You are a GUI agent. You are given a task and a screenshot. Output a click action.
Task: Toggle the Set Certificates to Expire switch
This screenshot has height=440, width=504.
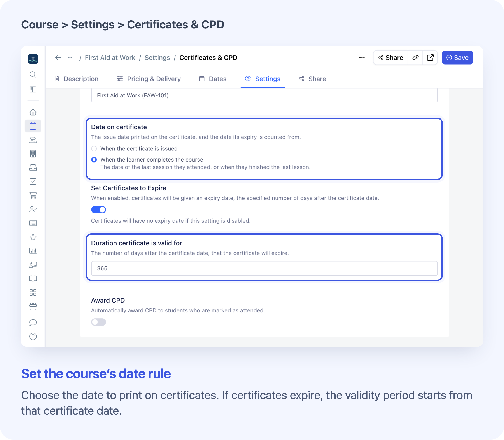pyautogui.click(x=99, y=210)
